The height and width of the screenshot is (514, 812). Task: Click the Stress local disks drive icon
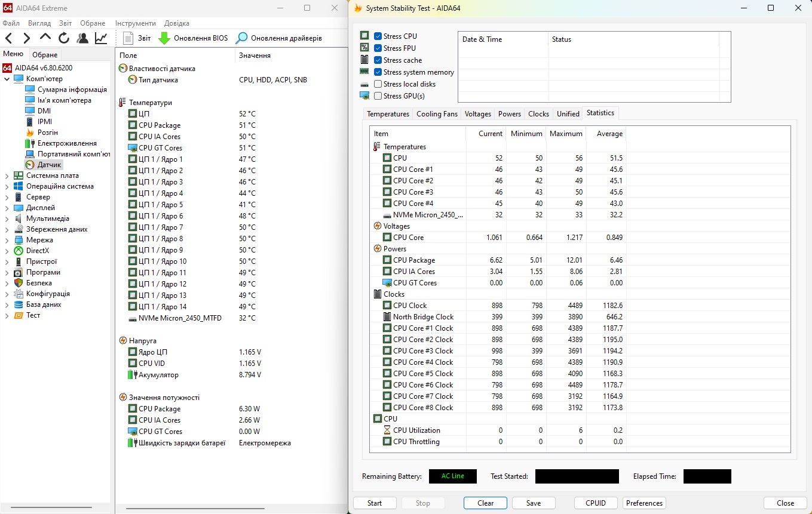(x=364, y=84)
